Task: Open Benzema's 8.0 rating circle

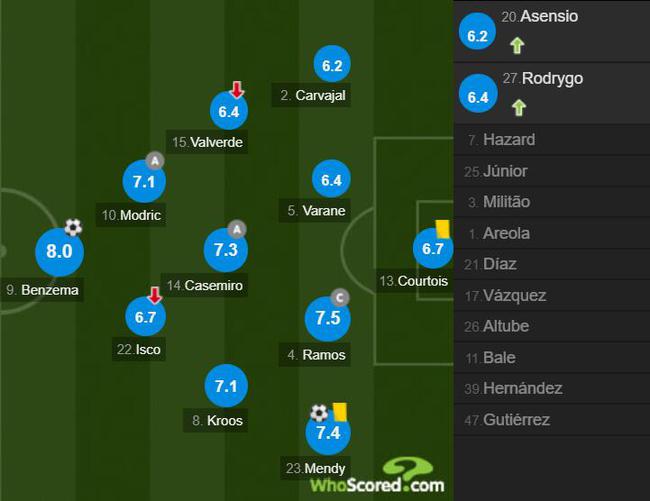Action: [x=59, y=252]
